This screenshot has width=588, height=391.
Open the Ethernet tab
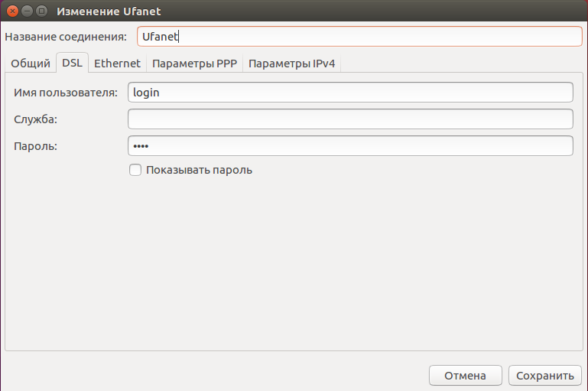pyautogui.click(x=117, y=63)
